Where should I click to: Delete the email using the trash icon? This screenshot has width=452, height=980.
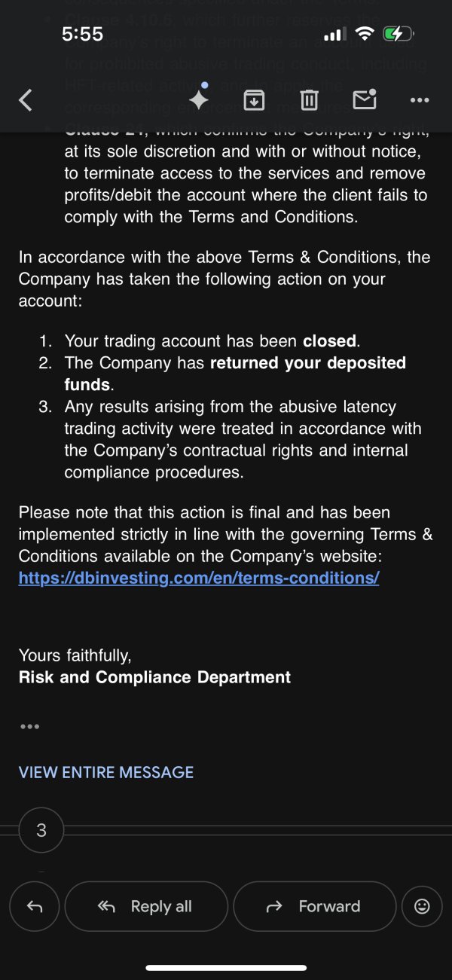(309, 99)
